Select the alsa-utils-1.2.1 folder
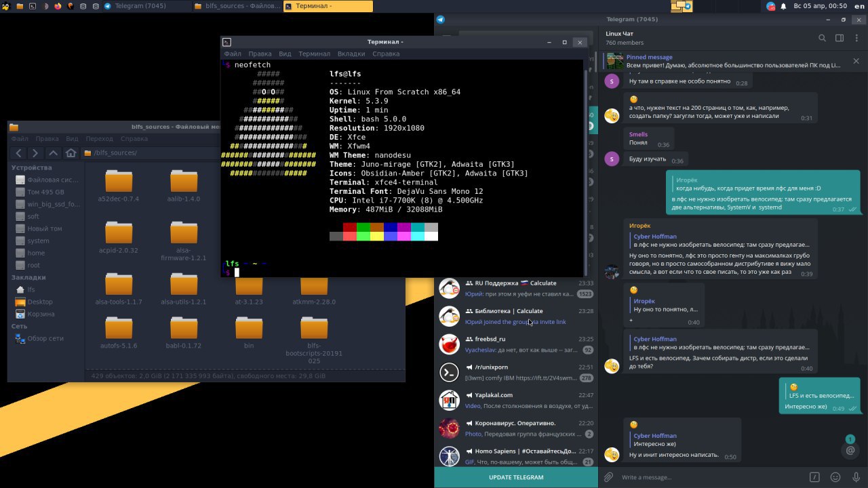The image size is (868, 488). [x=184, y=289]
